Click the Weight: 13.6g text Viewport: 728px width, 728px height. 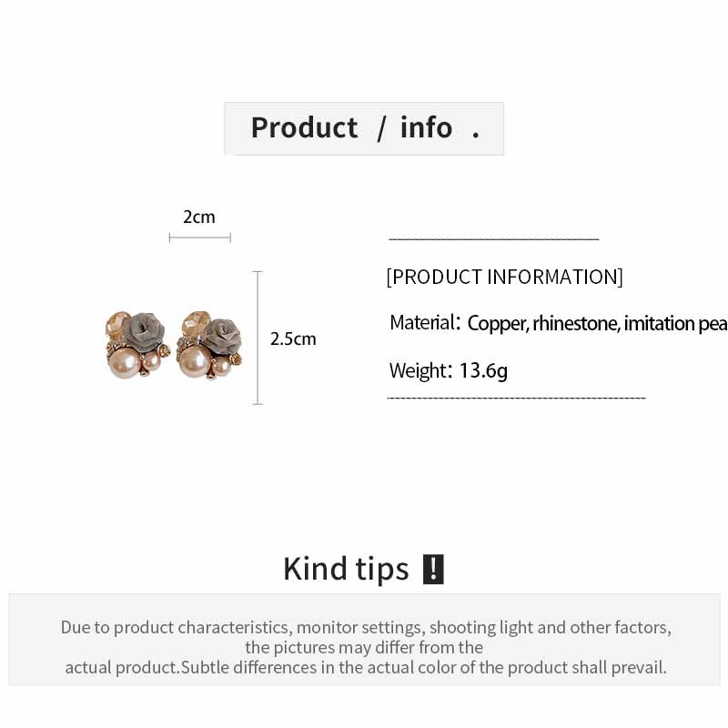pos(449,370)
